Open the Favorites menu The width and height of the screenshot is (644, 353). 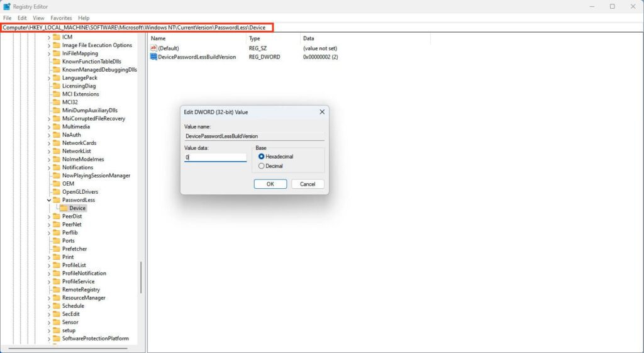click(61, 18)
